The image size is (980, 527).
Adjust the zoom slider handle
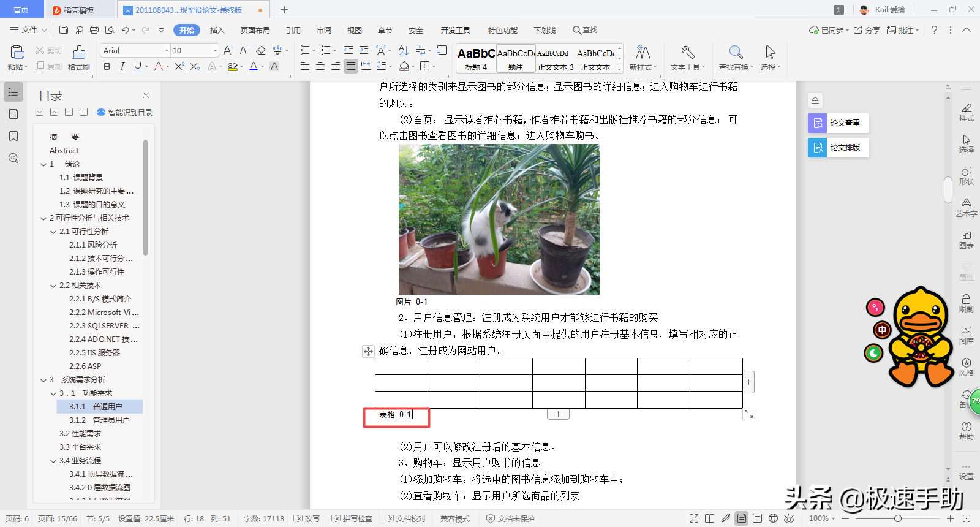pyautogui.click(x=897, y=518)
